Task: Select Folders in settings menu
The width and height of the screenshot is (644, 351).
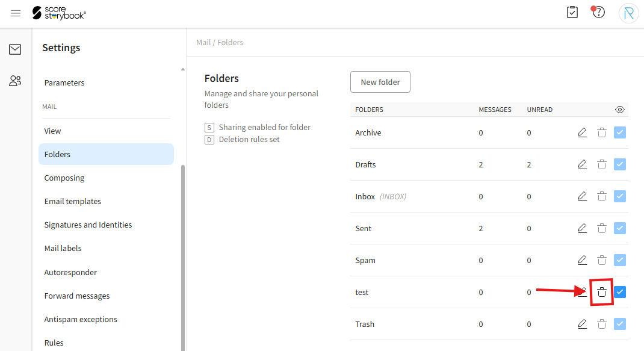Action: 106,154
